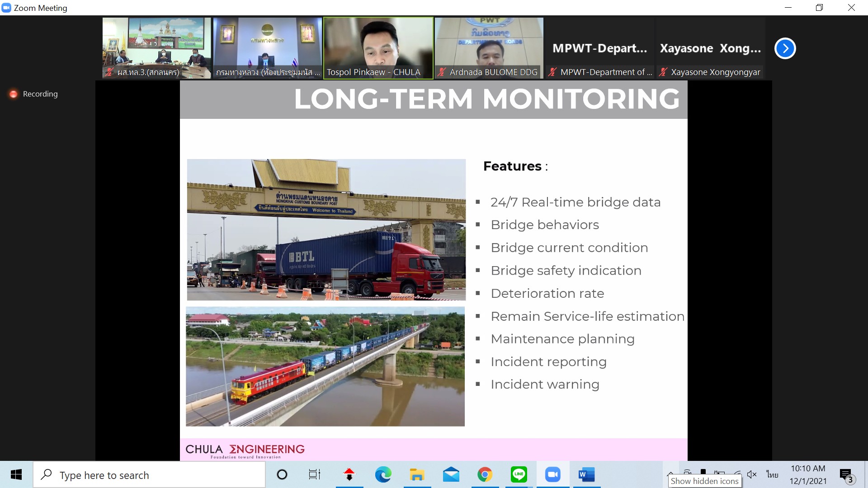Select Ardnada BULOME DDG video tile
Viewport: 868px width, 488px height.
pos(489,48)
